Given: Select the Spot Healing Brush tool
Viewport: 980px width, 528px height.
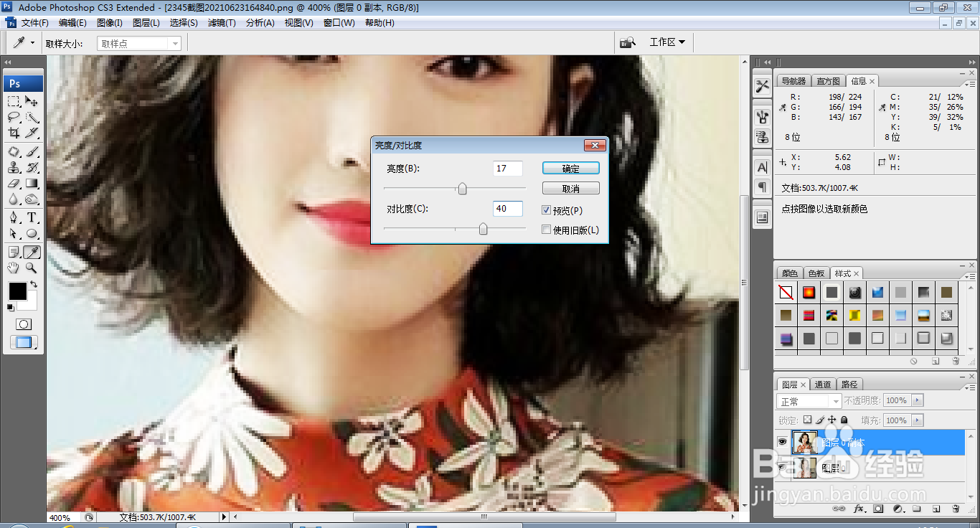Looking at the screenshot, I should (x=14, y=152).
